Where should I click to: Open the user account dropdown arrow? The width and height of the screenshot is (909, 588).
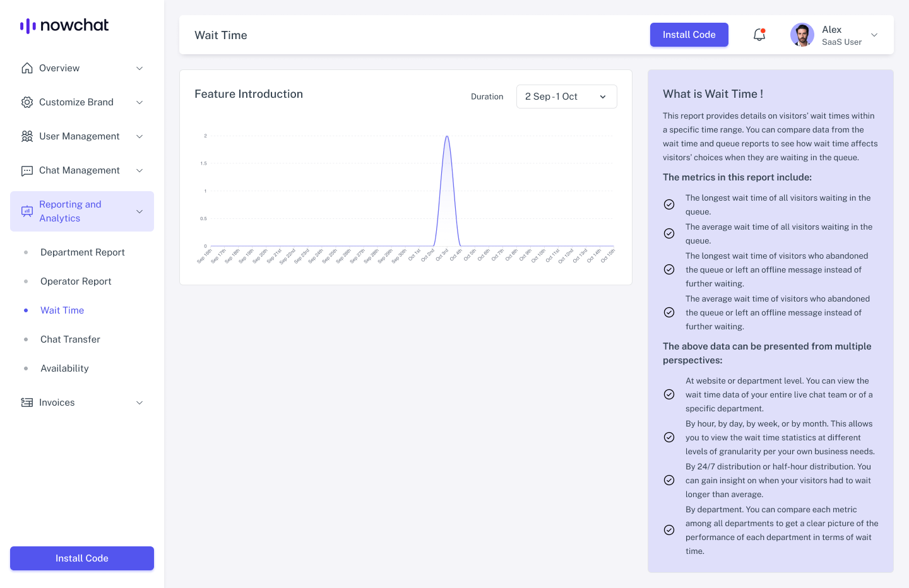coord(874,35)
